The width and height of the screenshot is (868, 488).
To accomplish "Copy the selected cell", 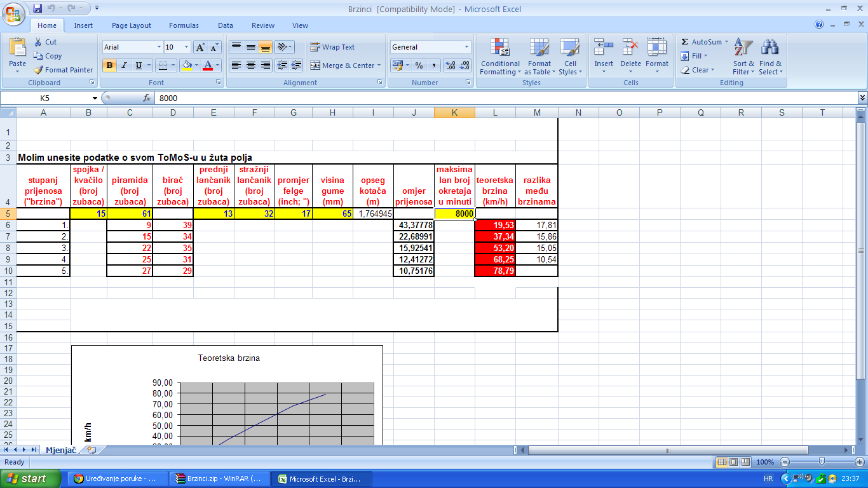I will (48, 56).
